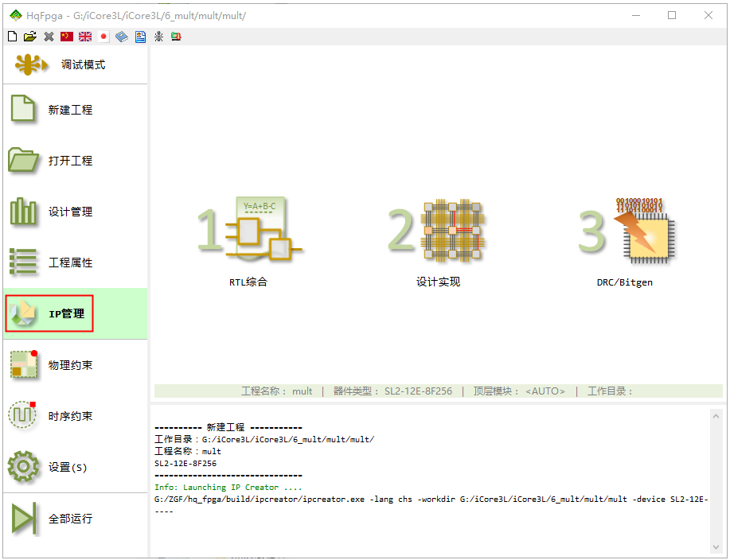This screenshot has height=560, width=730.
Task: Click the log panel scrollbar down arrow
Action: pyautogui.click(x=715, y=546)
